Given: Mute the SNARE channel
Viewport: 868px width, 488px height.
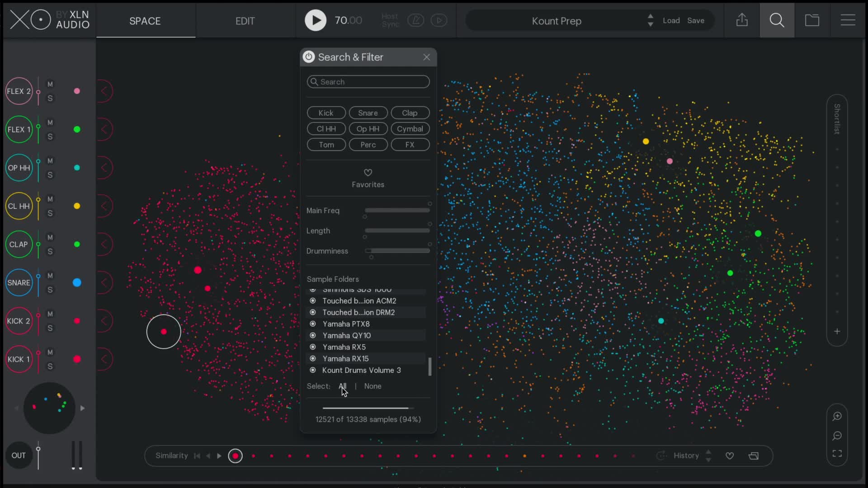Looking at the screenshot, I should point(50,276).
